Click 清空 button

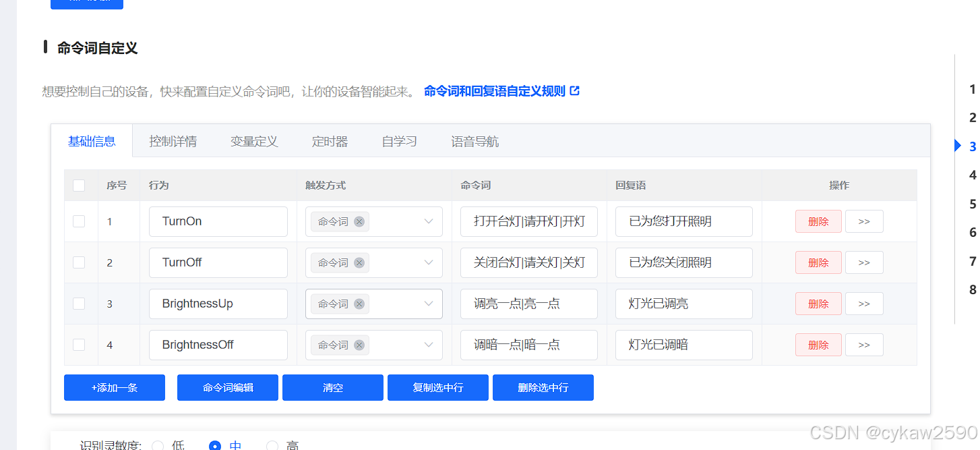333,388
